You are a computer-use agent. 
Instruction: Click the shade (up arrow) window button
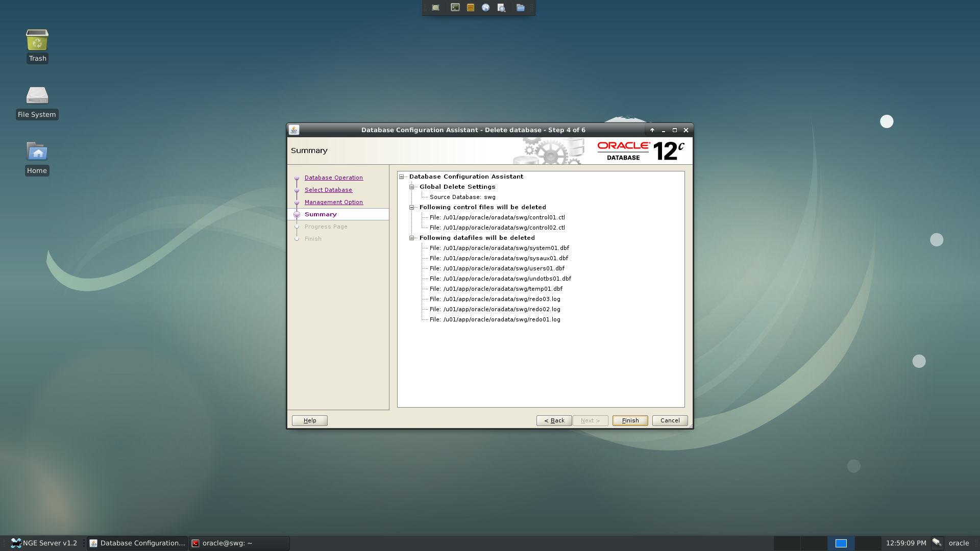pyautogui.click(x=652, y=130)
